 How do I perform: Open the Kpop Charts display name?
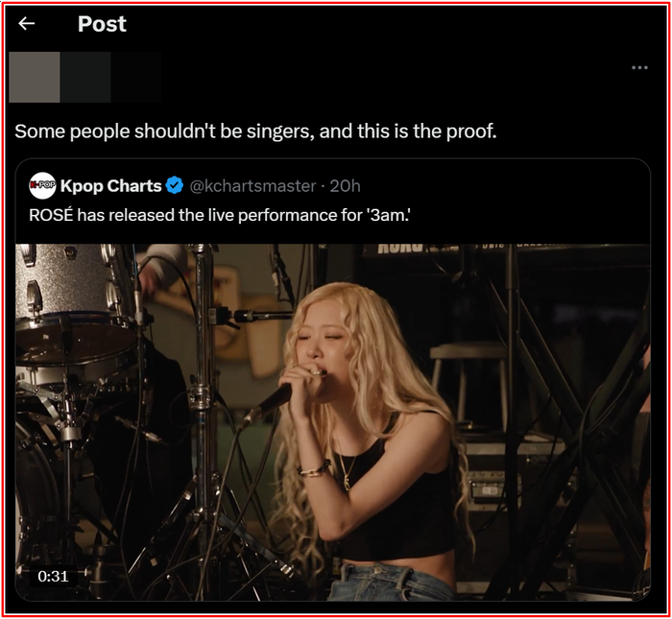click(110, 185)
